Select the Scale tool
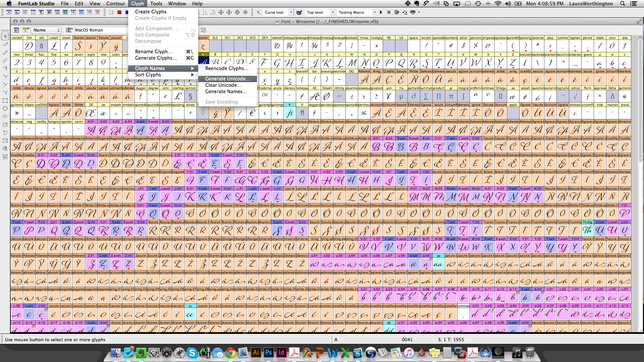Image resolution: width=644 pixels, height=362 pixels. 5,125
